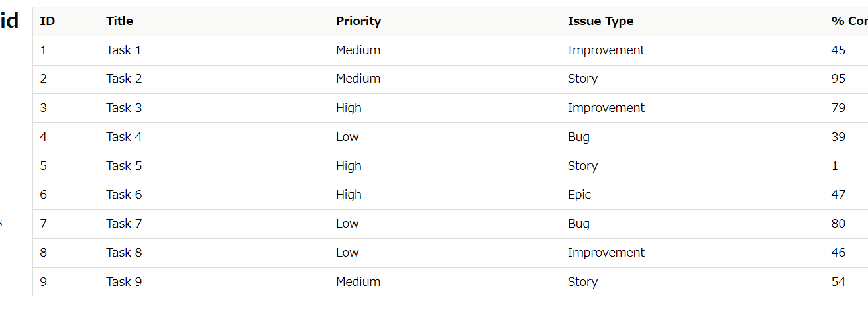Sort by the Title column header

pos(120,21)
